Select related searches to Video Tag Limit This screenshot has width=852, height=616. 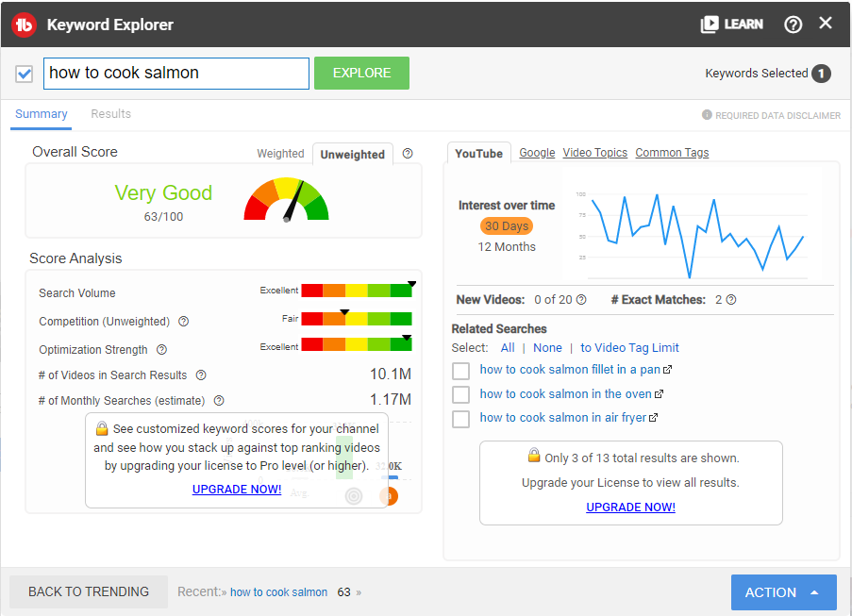(629, 348)
